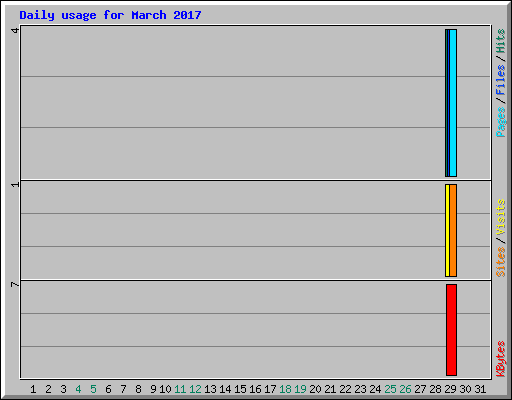The image size is (512, 400).
Task: Click day 3 on the x-axis
Action: pyautogui.click(x=63, y=389)
